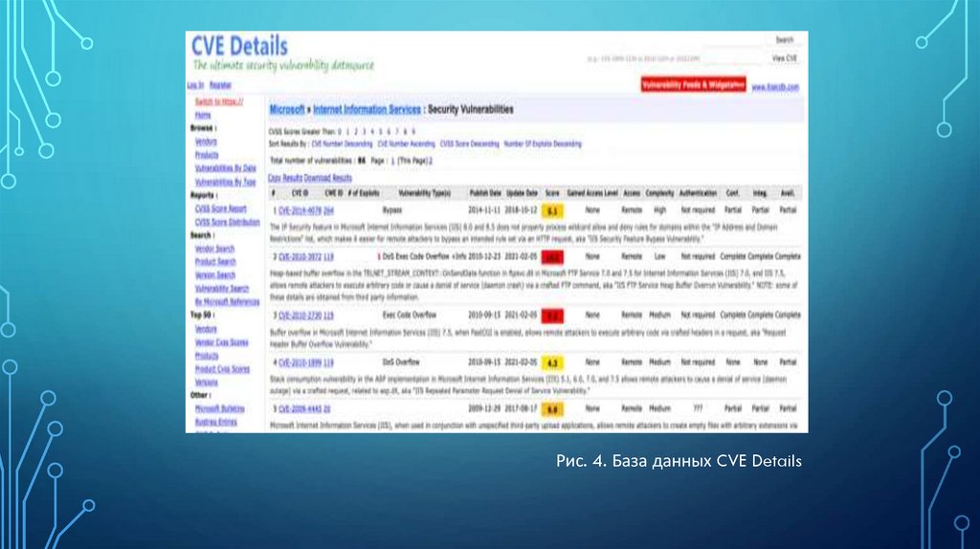Open Vulnerabilities By Date link
Image resolution: width=980 pixels, height=549 pixels.
coord(226,168)
